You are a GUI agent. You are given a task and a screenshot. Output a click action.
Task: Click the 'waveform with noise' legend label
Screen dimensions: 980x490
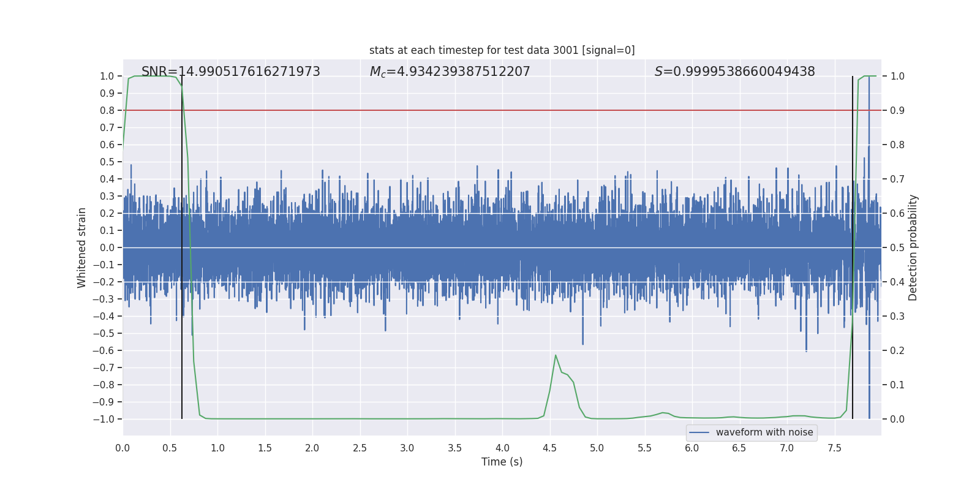pyautogui.click(x=764, y=432)
